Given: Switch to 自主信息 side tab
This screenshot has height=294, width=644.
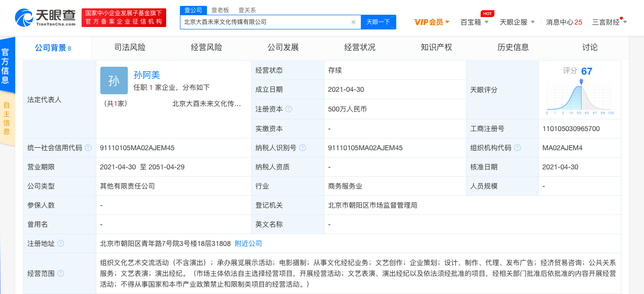Looking at the screenshot, I should pos(6,118).
